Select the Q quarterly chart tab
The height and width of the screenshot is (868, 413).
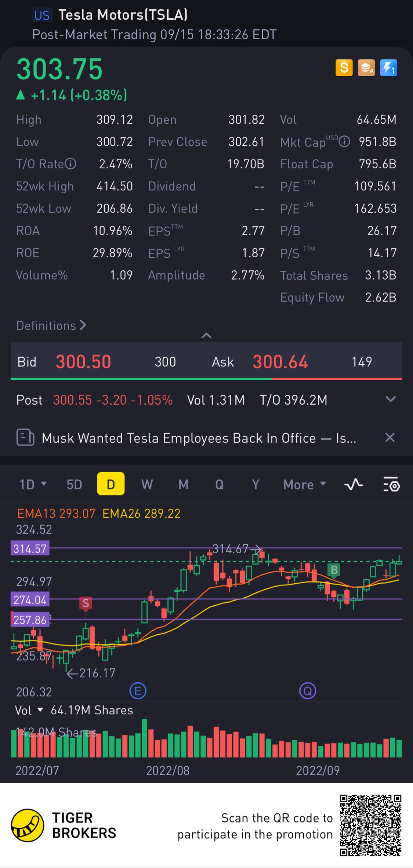(x=219, y=485)
